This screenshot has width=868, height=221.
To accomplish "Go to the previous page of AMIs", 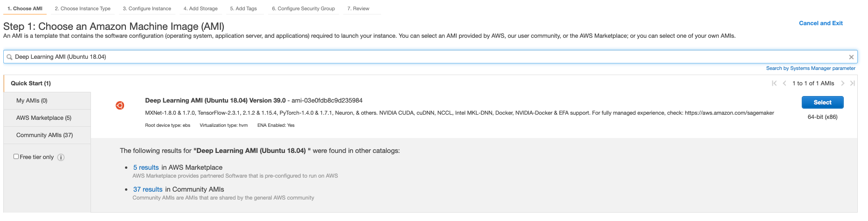I will 785,83.
